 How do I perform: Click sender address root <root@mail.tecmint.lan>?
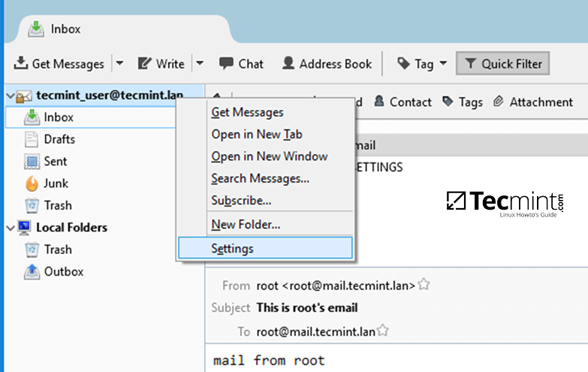pyautogui.click(x=336, y=286)
